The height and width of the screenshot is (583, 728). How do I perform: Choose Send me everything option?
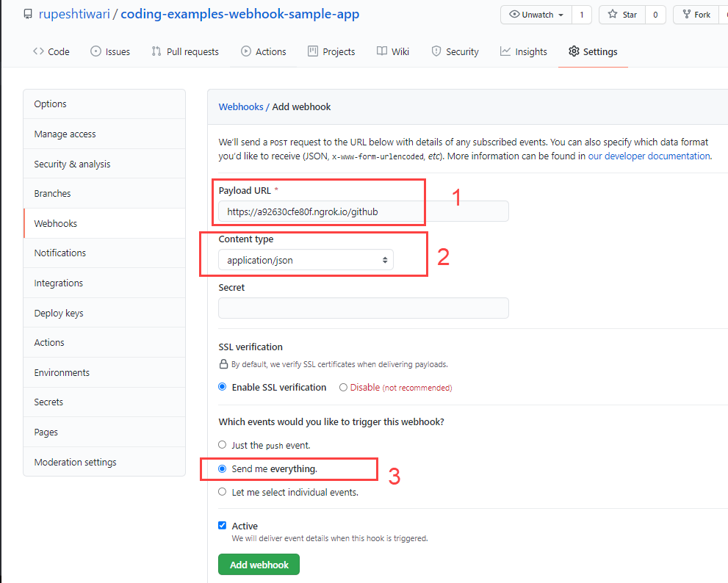tap(223, 468)
